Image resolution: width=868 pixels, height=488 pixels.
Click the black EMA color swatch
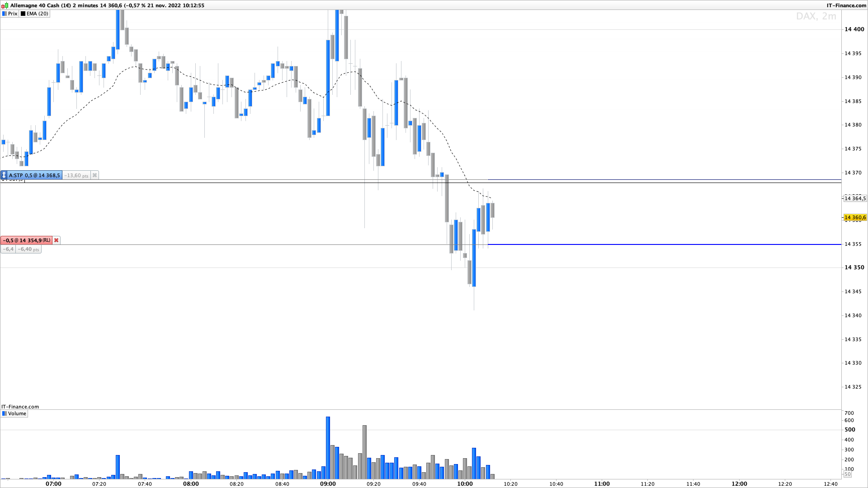coord(23,14)
